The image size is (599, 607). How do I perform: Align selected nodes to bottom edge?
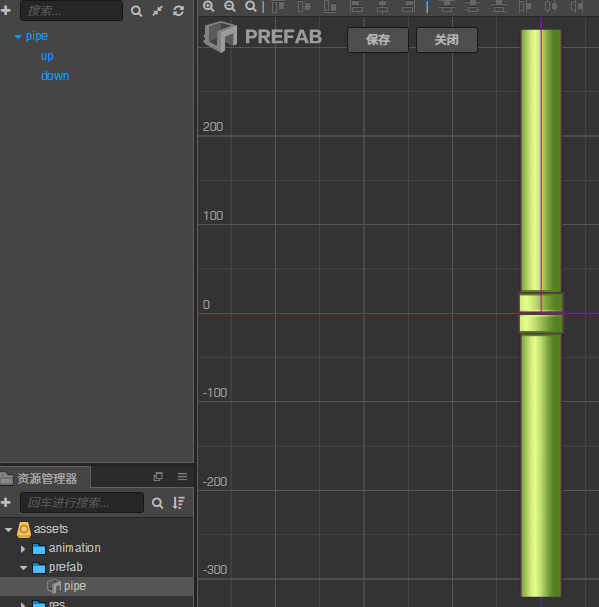(330, 6)
